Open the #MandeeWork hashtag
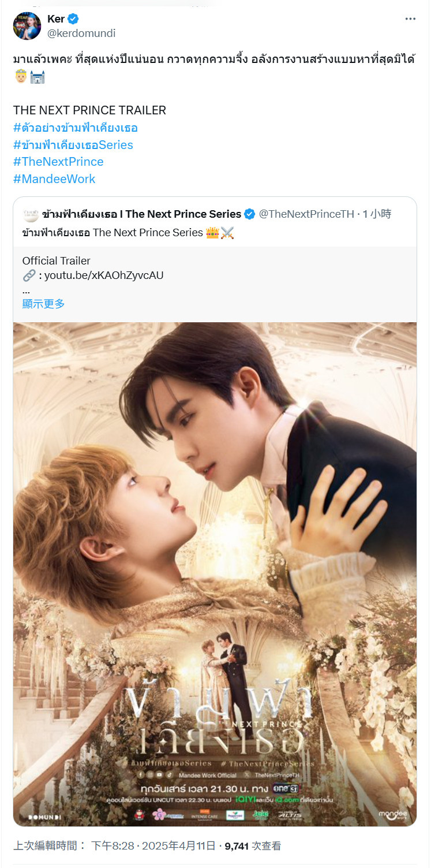The width and height of the screenshot is (431, 868). coord(54,179)
